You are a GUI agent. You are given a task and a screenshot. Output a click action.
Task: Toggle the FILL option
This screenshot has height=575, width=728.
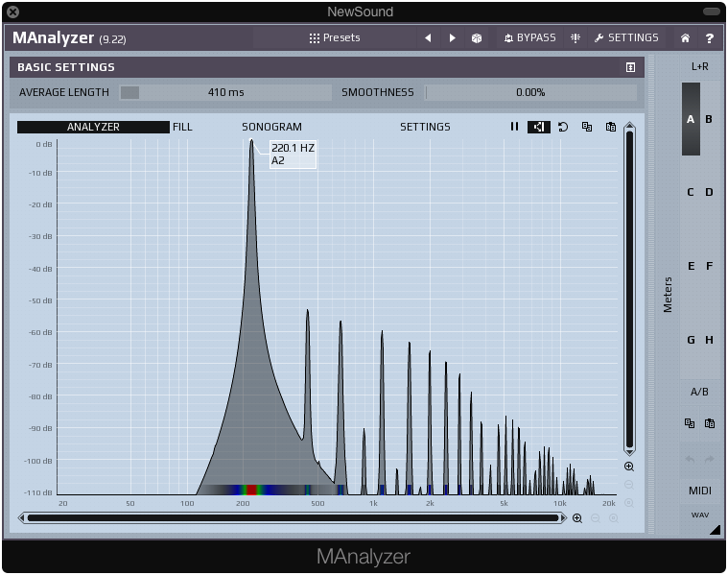coord(182,127)
